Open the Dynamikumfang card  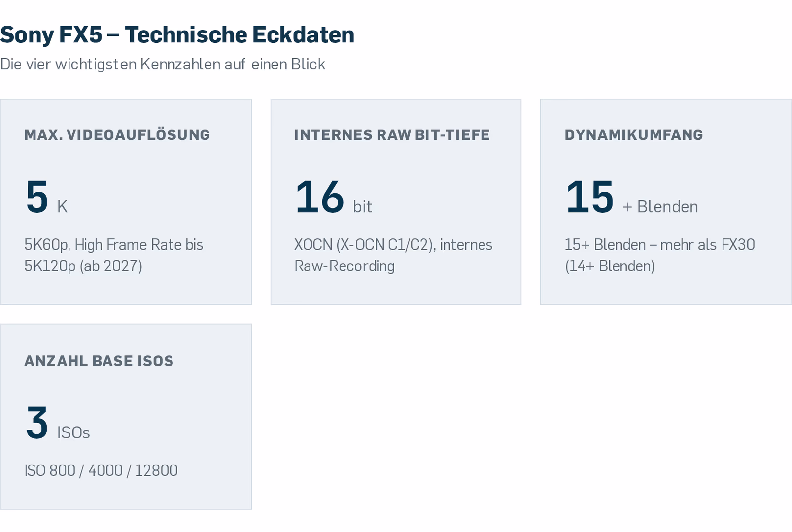coord(666,201)
